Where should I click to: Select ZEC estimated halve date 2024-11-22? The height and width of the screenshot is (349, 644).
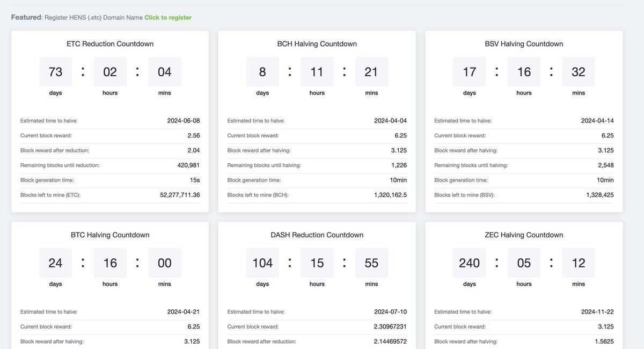coord(598,311)
